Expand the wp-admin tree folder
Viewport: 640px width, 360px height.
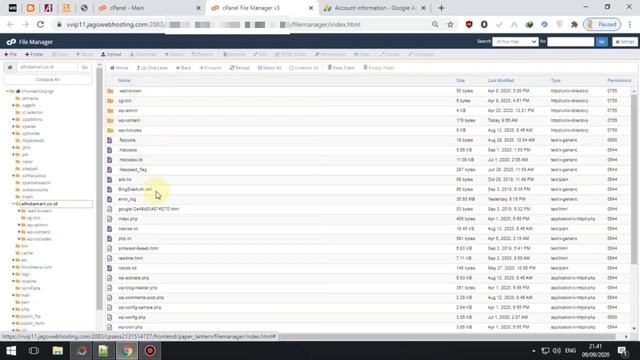click(x=19, y=225)
